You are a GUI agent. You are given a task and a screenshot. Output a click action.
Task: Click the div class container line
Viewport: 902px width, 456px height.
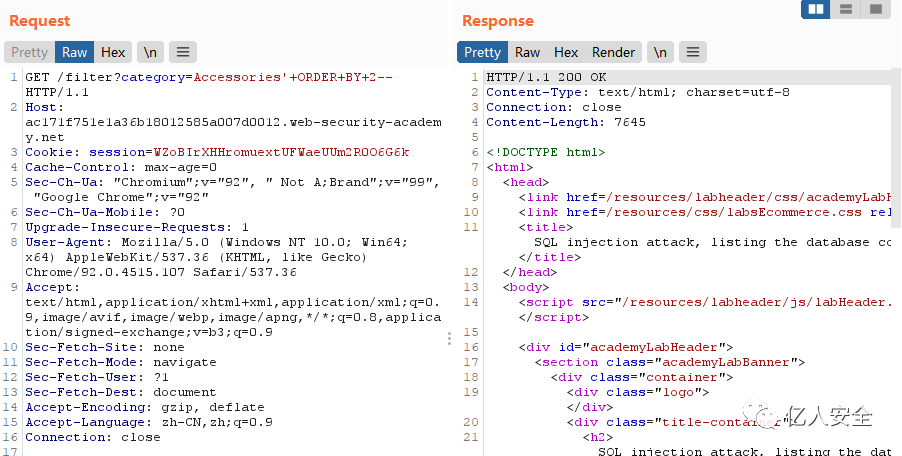pos(641,377)
